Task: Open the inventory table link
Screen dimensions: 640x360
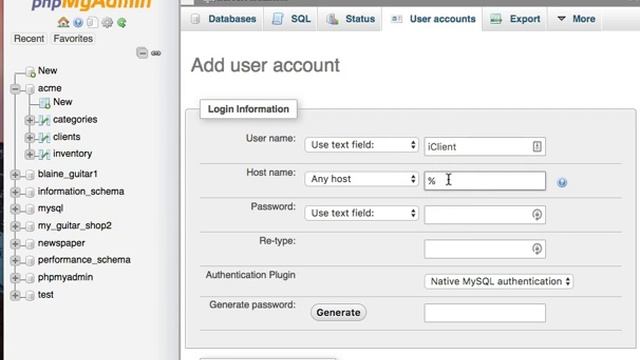Action: (x=72, y=154)
